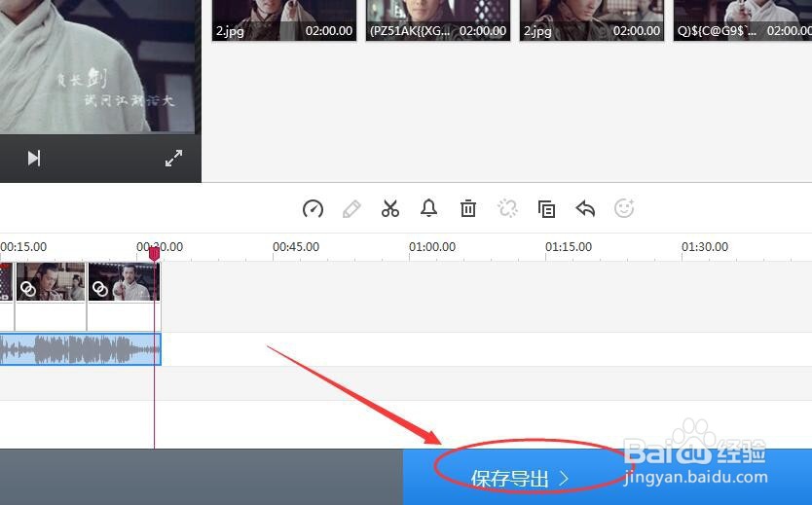Undo the last action arrow
The image size is (812, 505).
[x=585, y=208]
